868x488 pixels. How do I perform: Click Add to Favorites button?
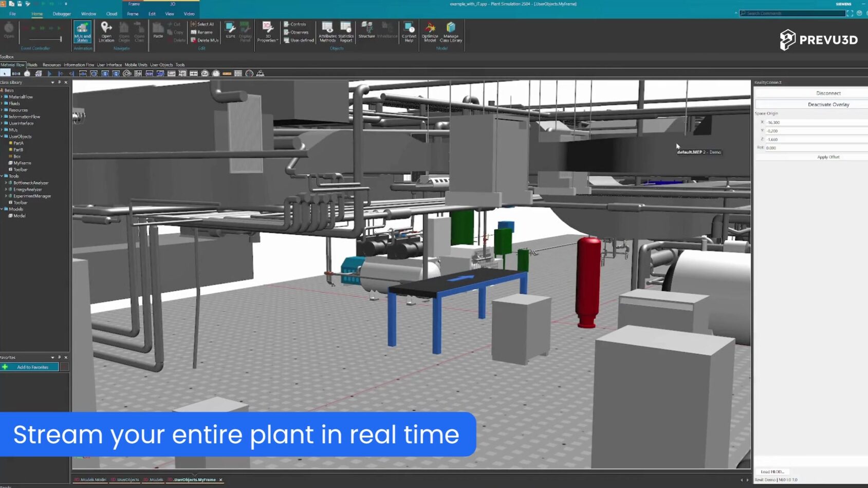pos(30,367)
